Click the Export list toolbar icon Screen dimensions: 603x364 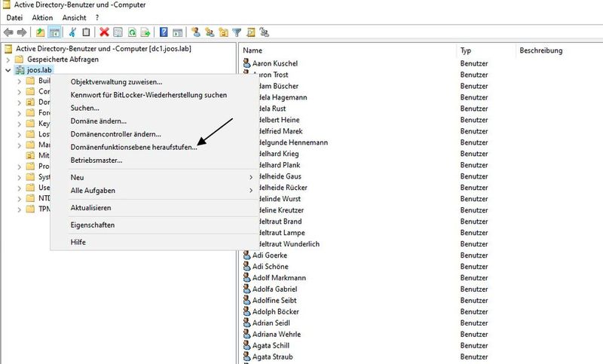click(145, 32)
